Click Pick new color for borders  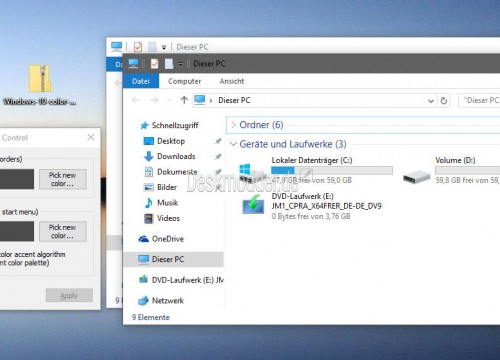[63, 179]
